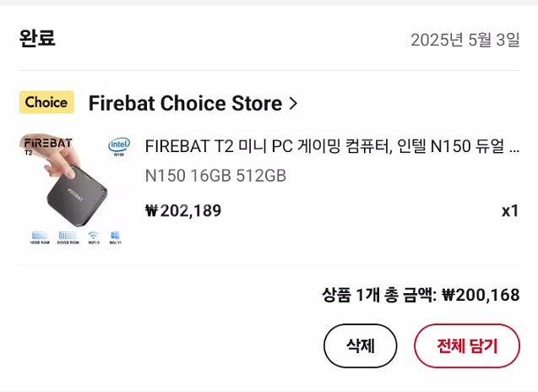The width and height of the screenshot is (538, 392).
Task: Click the 16GB RAM icon in thumbnail
Action: pyautogui.click(x=40, y=237)
